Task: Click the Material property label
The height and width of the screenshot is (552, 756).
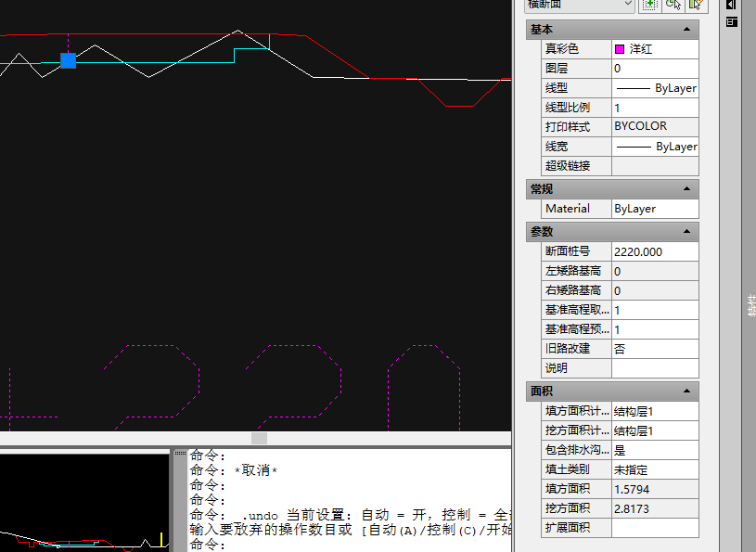Action: [568, 208]
